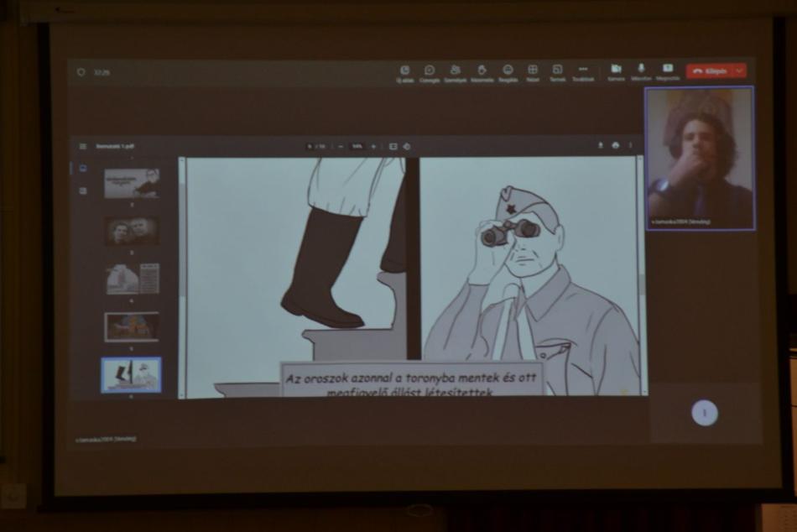
Task: Download the PDF using the download icon
Action: click(601, 145)
